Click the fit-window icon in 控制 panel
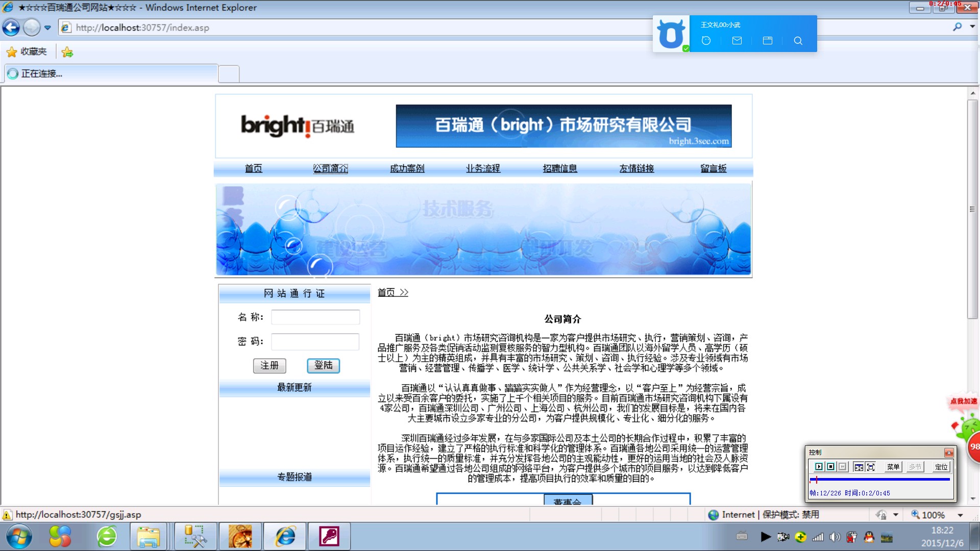Image resolution: width=980 pixels, height=551 pixels. tap(859, 467)
